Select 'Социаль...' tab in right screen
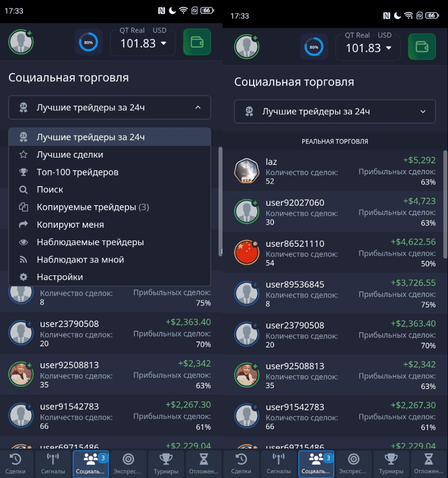 pos(316,464)
